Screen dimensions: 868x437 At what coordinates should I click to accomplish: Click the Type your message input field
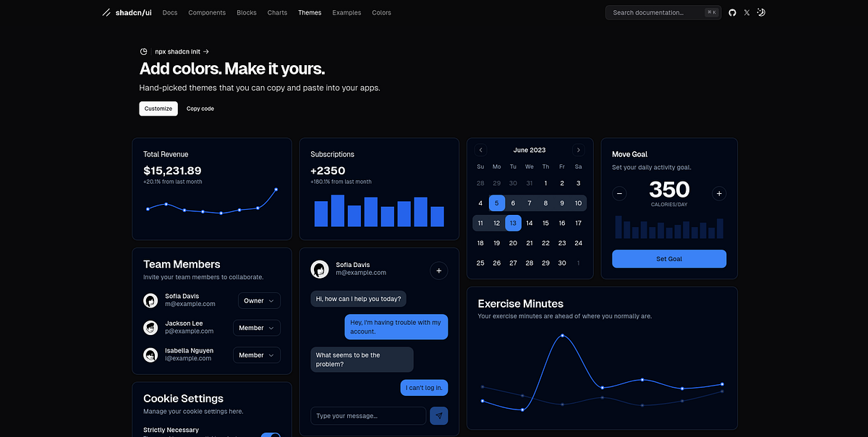coord(367,415)
